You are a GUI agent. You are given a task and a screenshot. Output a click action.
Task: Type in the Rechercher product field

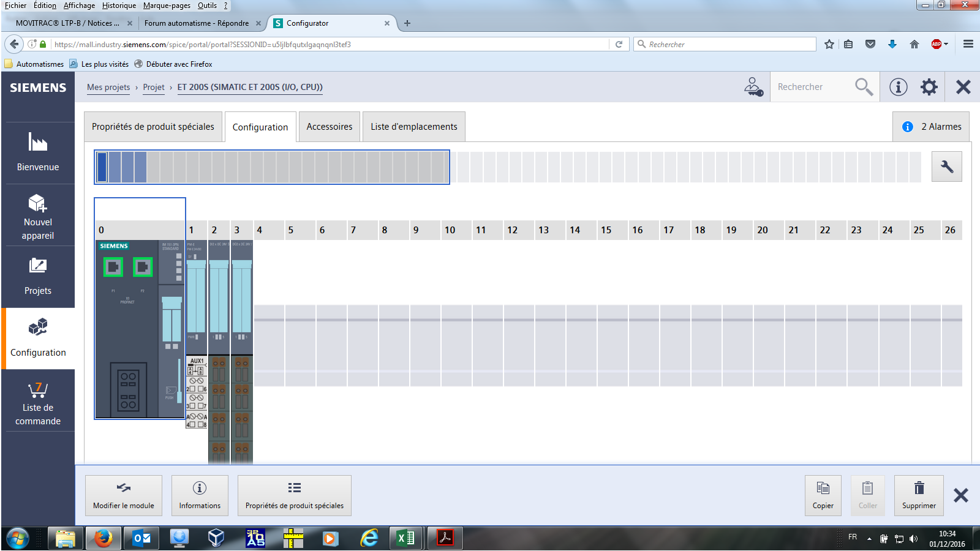(812, 87)
